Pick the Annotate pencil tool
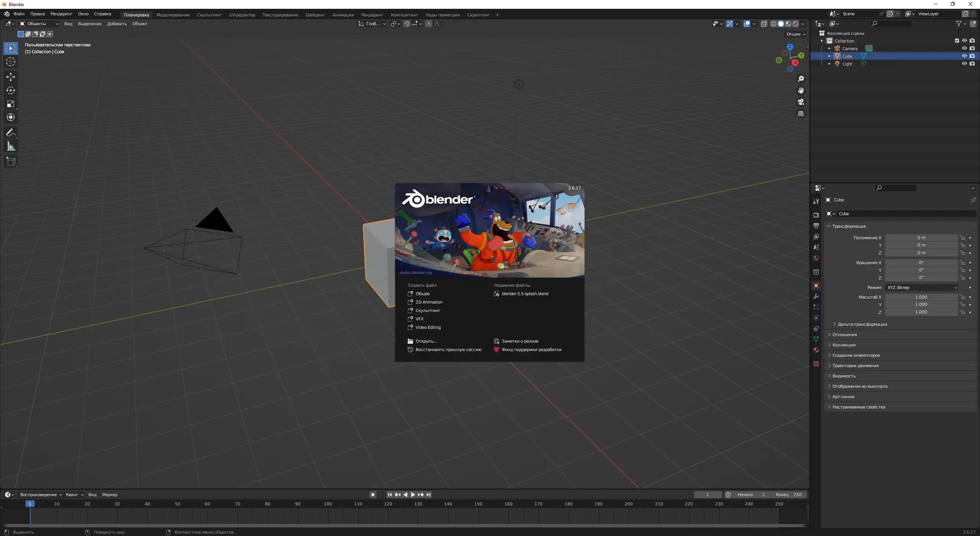This screenshot has height=536, width=980. [x=11, y=133]
